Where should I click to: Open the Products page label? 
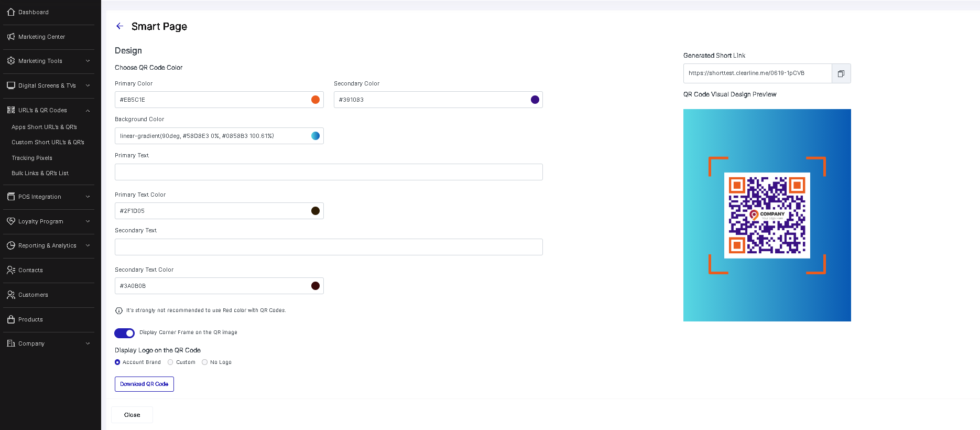tap(30, 319)
